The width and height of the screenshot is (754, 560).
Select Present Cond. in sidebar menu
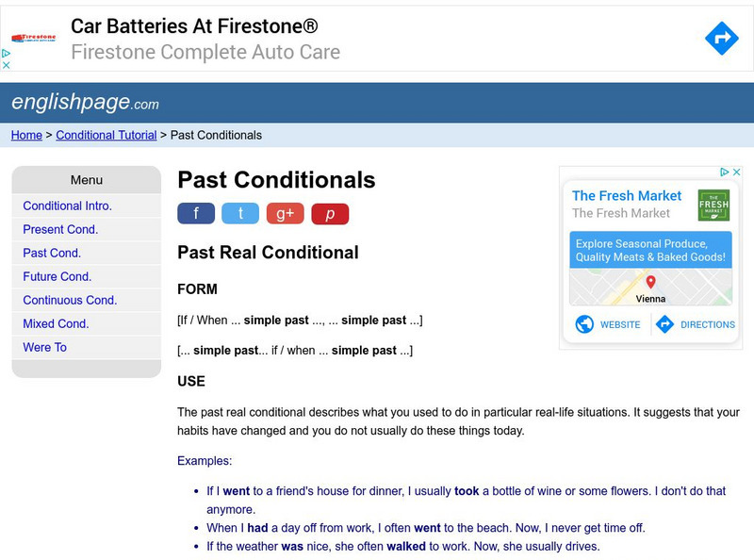[60, 229]
